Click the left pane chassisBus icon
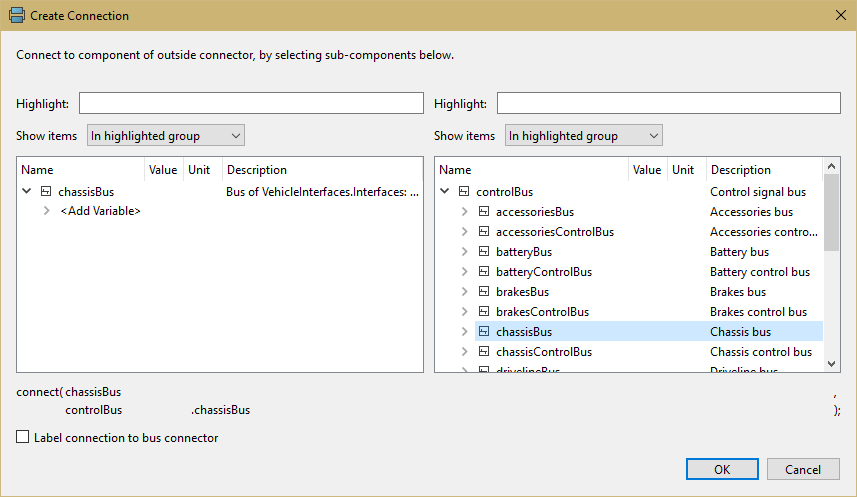 (46, 192)
